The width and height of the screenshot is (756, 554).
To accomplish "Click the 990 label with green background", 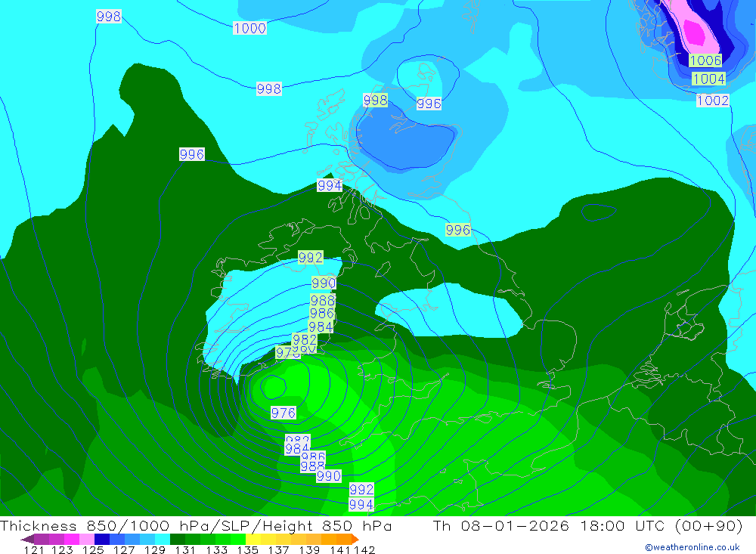I will tap(324, 283).
